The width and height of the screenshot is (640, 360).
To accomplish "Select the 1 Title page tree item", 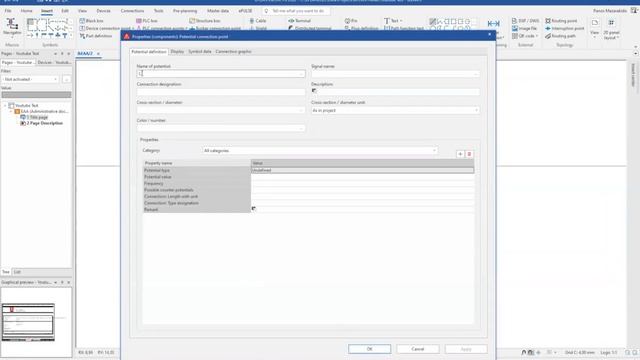I will (x=37, y=117).
